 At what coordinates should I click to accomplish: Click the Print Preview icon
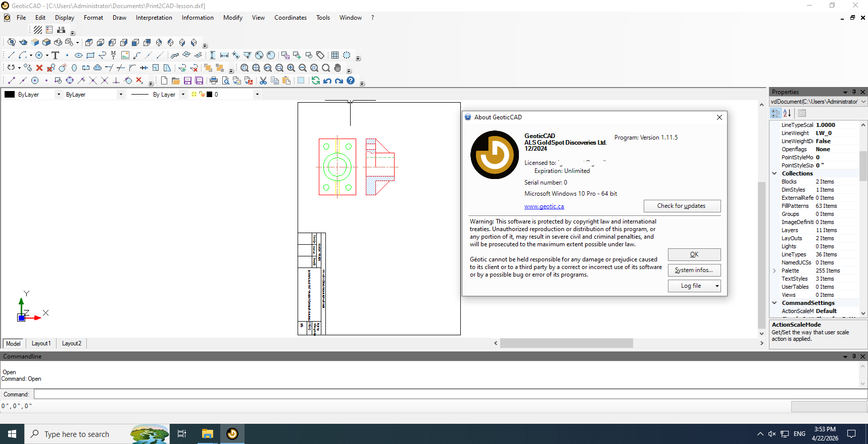tap(225, 80)
